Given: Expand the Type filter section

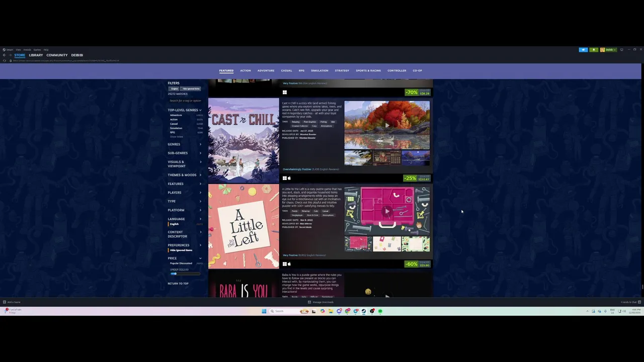Looking at the screenshot, I should (185, 201).
